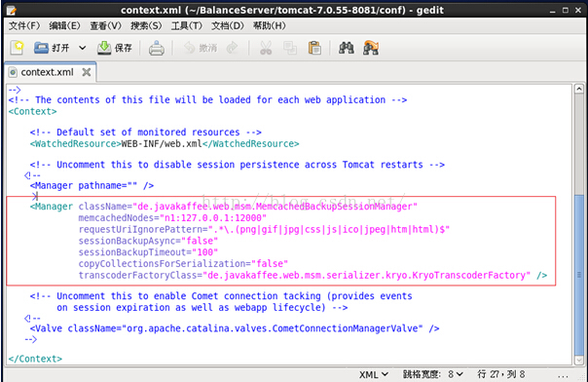The image size is (588, 382).
Task: Click the "enable Comet connection tacking" comment
Action: point(221,296)
